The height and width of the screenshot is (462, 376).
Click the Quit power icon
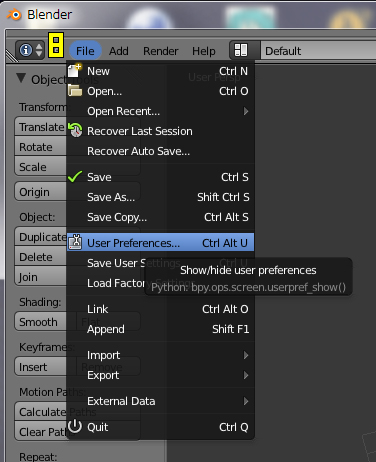75,426
